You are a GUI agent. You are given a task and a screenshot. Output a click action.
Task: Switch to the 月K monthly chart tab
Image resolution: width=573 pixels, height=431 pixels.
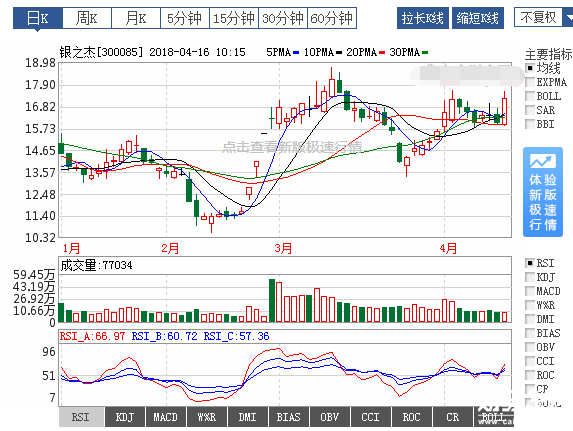point(136,18)
